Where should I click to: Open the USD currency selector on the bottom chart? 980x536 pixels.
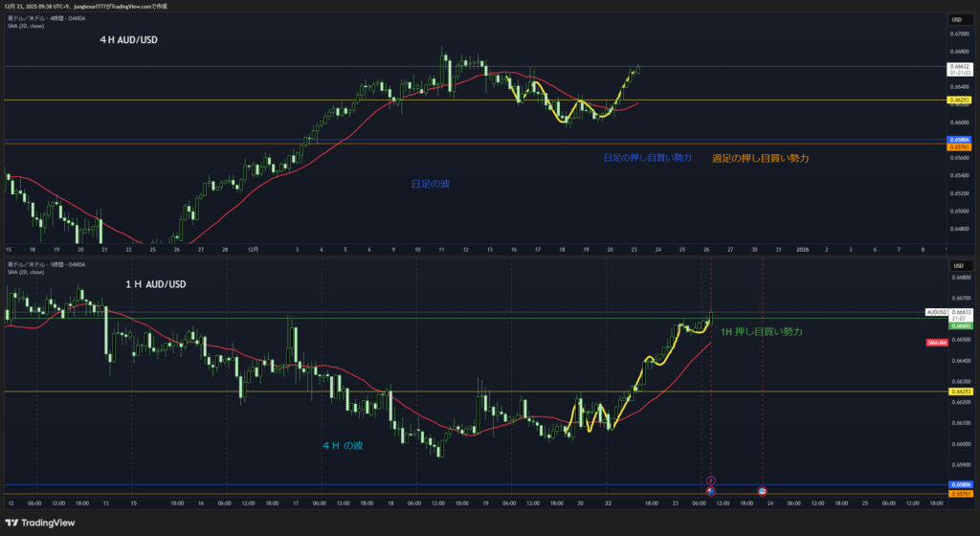pyautogui.click(x=956, y=263)
